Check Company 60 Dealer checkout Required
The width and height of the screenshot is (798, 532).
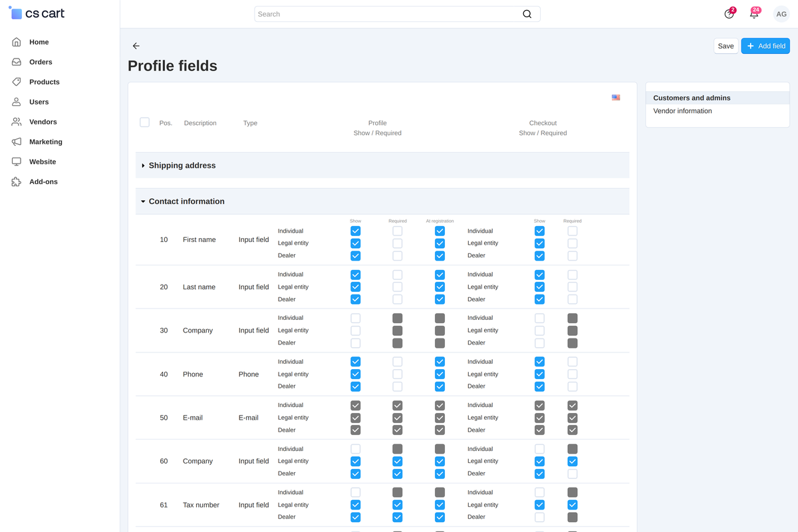pyautogui.click(x=573, y=473)
